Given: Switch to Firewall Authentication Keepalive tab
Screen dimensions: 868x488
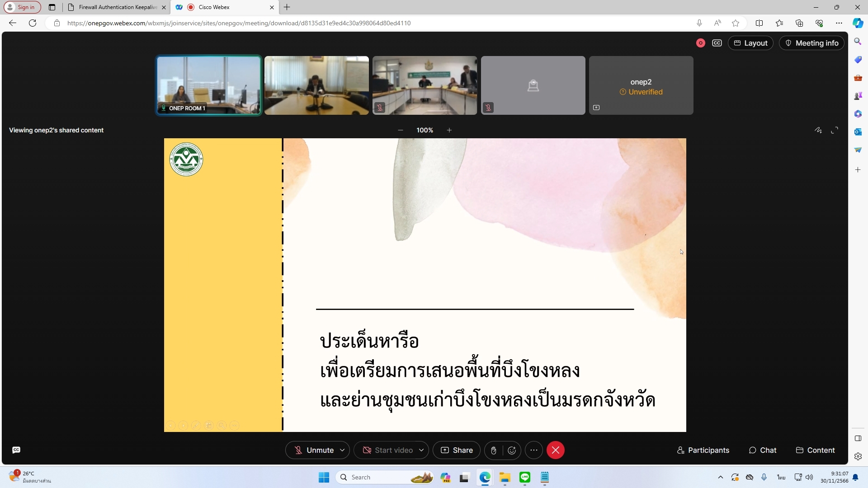Looking at the screenshot, I should click(x=118, y=7).
